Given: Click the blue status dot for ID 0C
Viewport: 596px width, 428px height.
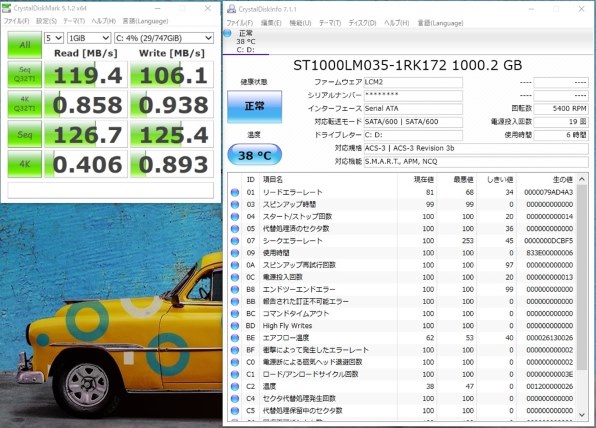Looking at the screenshot, I should pos(235,277).
